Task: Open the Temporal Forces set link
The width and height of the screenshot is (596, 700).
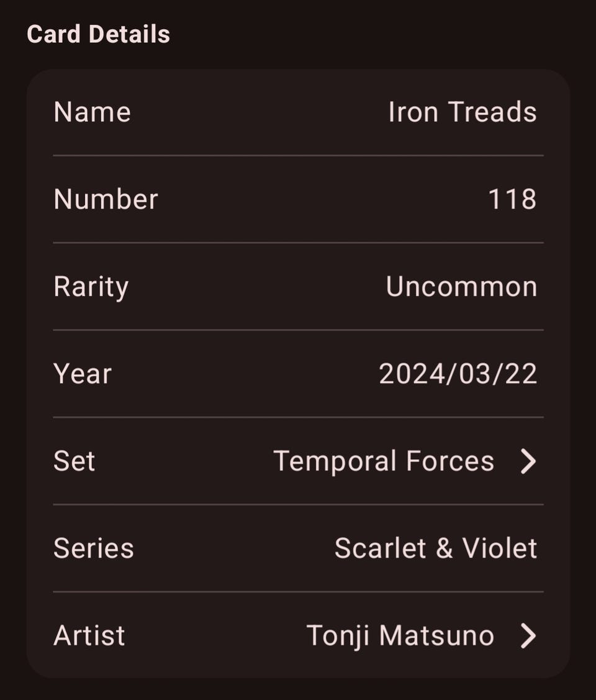Action: point(384,462)
